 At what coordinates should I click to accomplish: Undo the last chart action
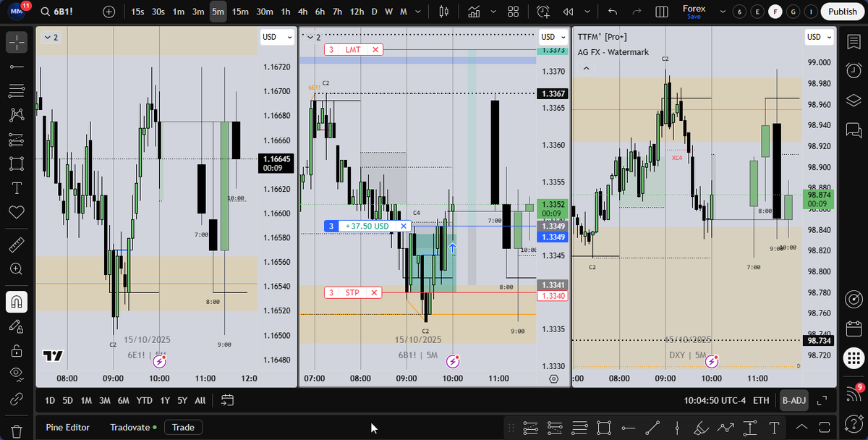[613, 12]
